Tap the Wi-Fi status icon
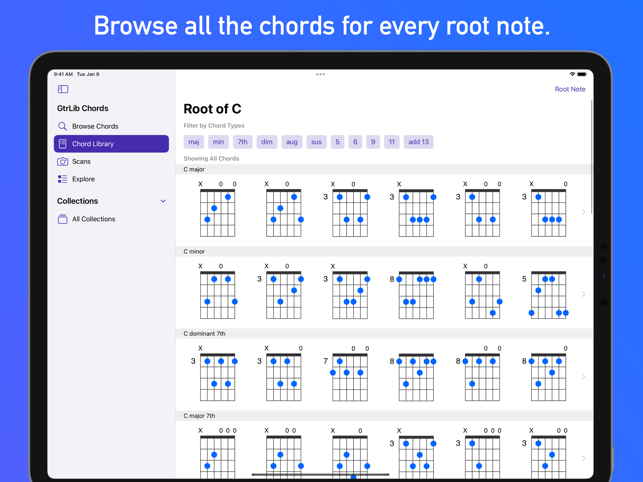 572,74
